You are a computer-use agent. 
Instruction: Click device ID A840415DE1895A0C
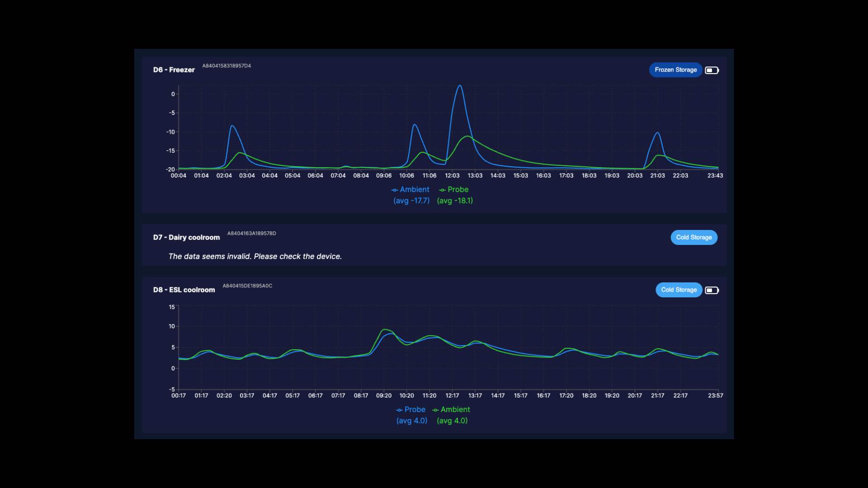247,286
